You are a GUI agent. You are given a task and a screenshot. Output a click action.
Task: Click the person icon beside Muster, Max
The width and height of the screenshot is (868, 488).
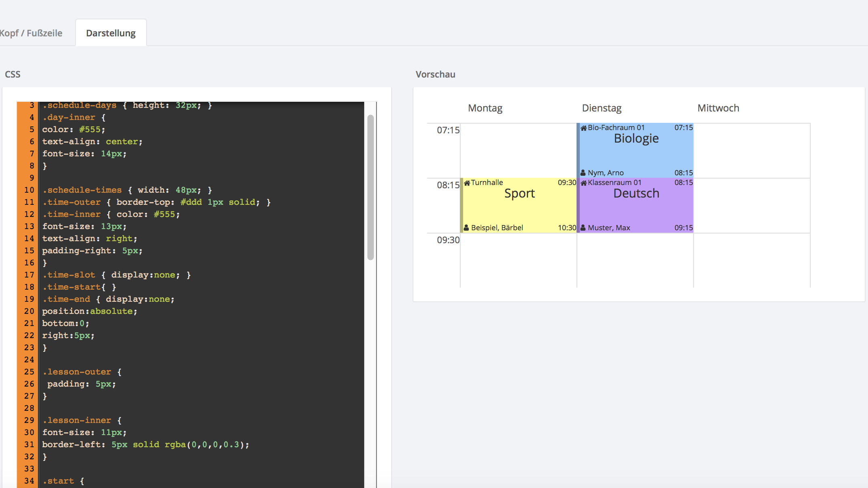tap(583, 228)
